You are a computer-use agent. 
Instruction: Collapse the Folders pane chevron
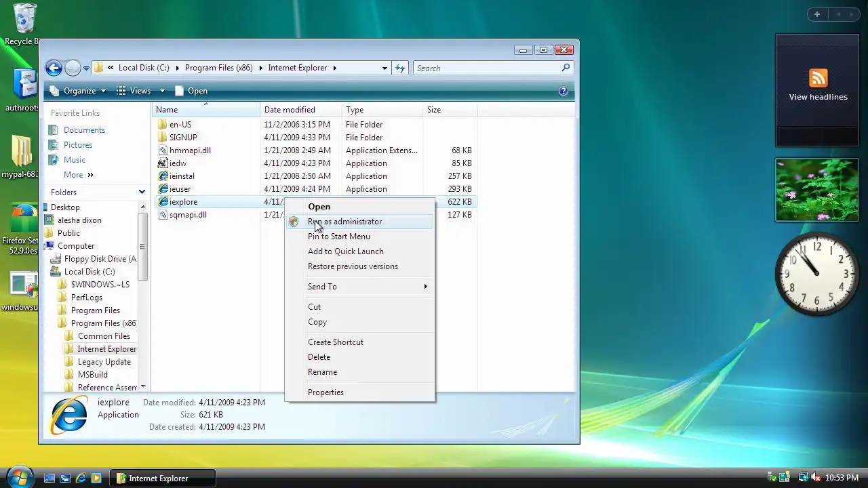142,192
